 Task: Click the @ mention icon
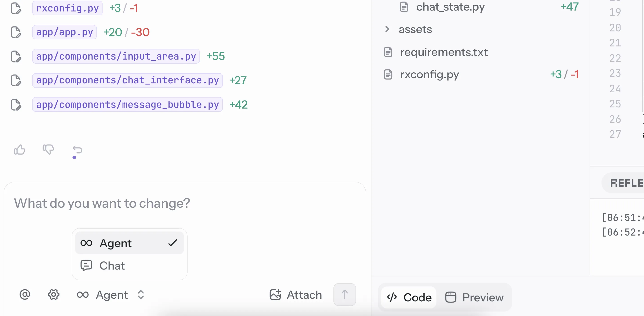point(25,295)
